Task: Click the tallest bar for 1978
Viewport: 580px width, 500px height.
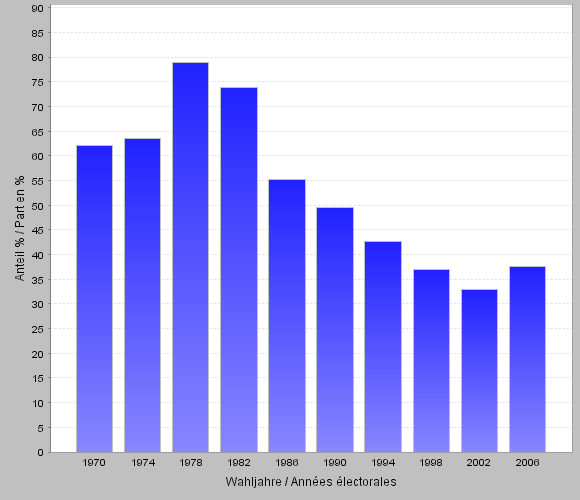Action: click(x=190, y=257)
